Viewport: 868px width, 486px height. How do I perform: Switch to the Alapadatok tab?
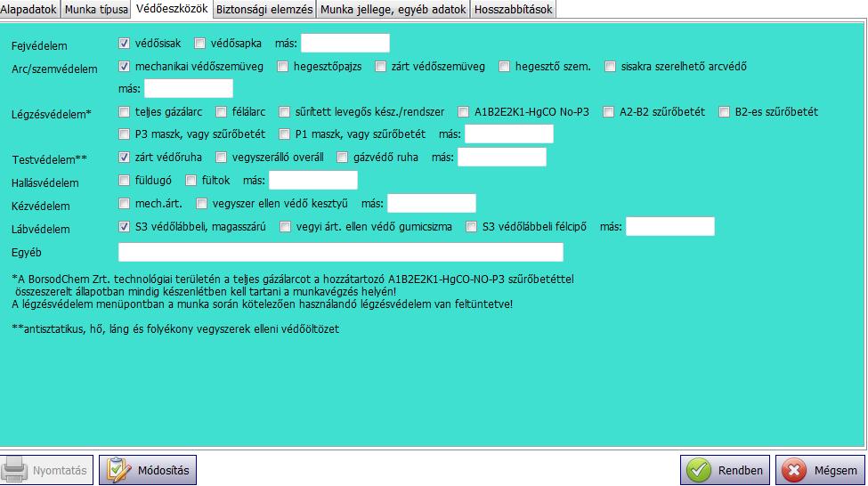pos(28,10)
